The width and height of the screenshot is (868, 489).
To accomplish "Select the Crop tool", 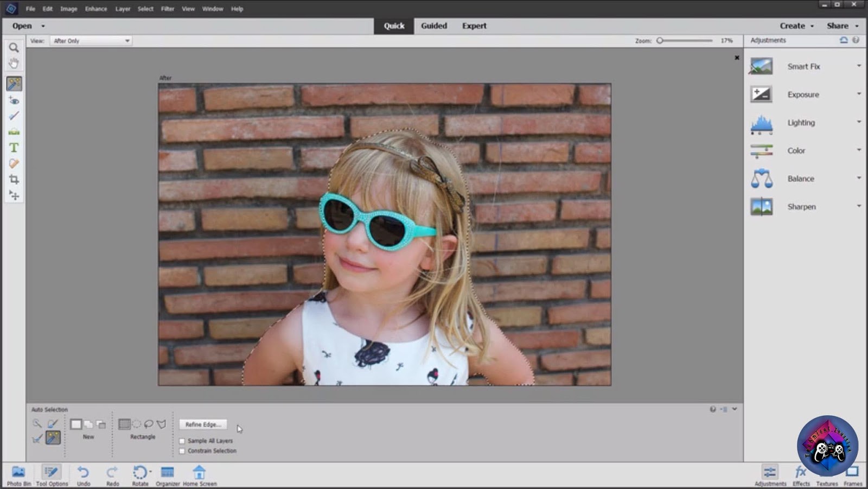I will (14, 180).
